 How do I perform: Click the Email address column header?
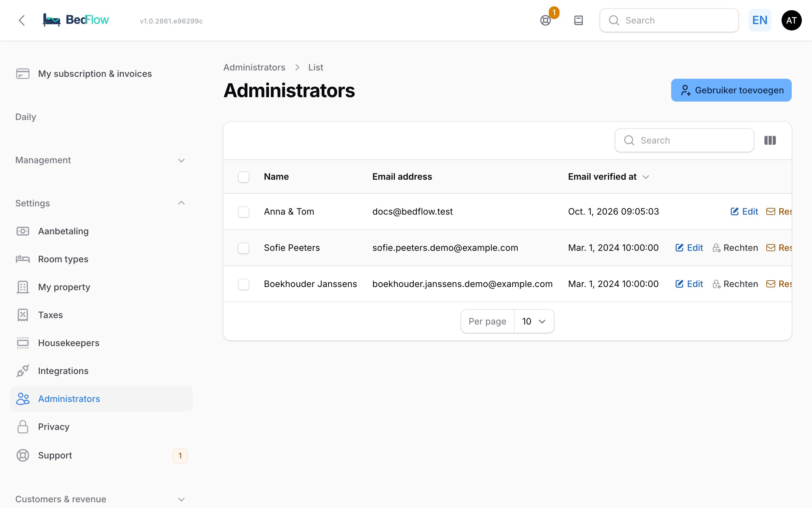coord(402,177)
